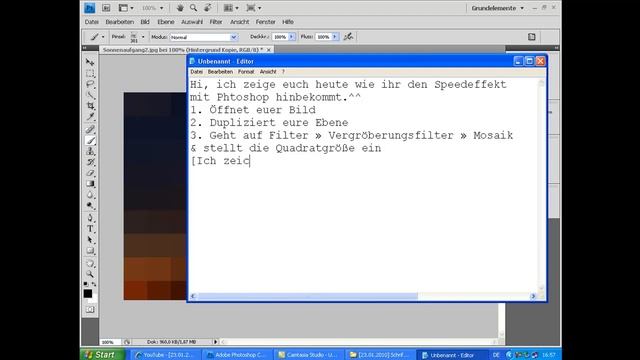Open the Grundelemente workspace dropdown
Screen dimensions: 640x360
(498, 8)
